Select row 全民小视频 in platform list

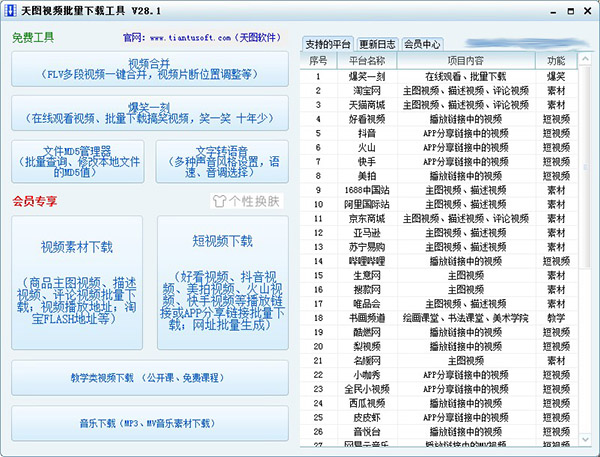tap(439, 389)
